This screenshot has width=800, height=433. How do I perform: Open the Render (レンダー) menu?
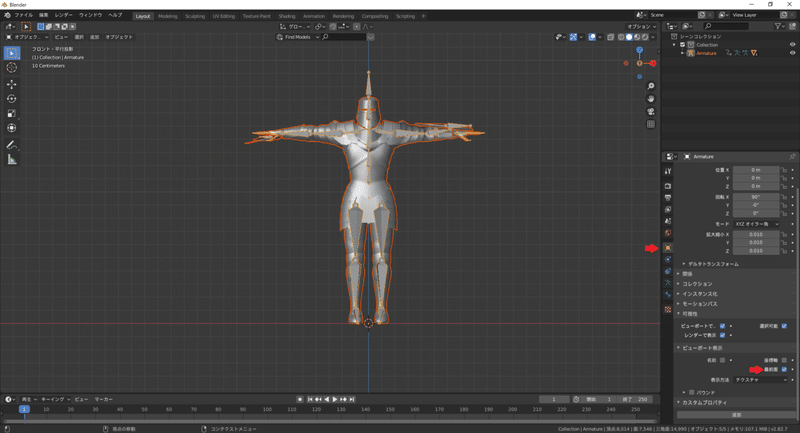(x=63, y=15)
